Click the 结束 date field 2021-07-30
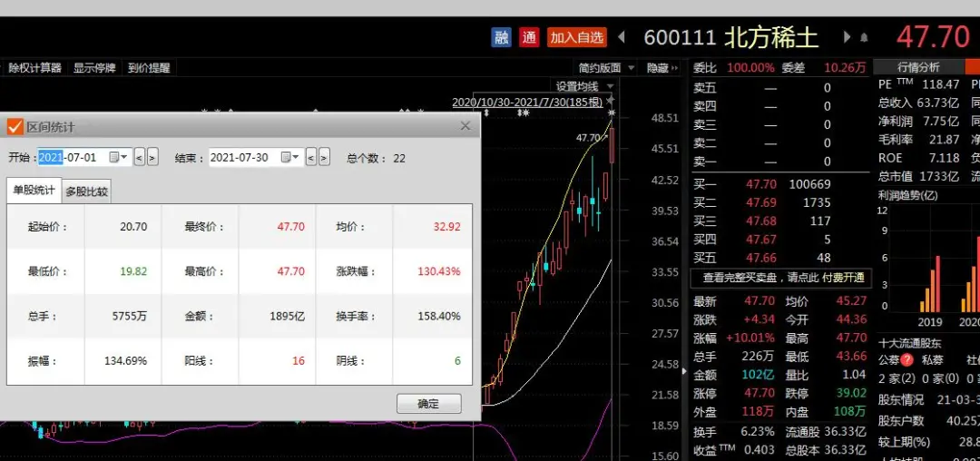 click(244, 157)
